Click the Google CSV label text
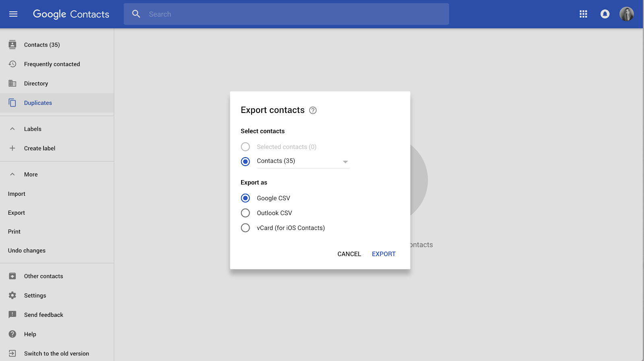Image resolution: width=644 pixels, height=361 pixels. pos(274,198)
